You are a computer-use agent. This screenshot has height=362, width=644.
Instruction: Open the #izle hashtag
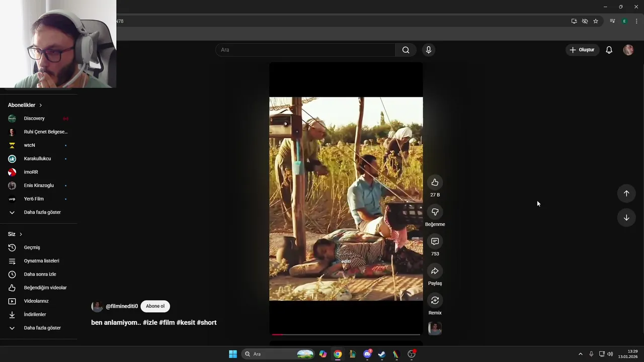pyautogui.click(x=150, y=323)
